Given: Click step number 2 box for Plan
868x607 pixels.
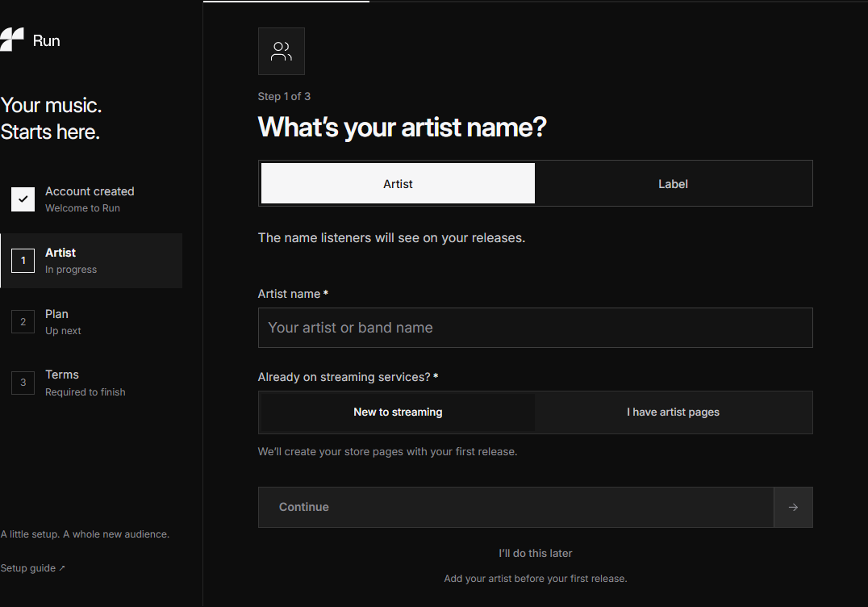Looking at the screenshot, I should pyautogui.click(x=23, y=322).
